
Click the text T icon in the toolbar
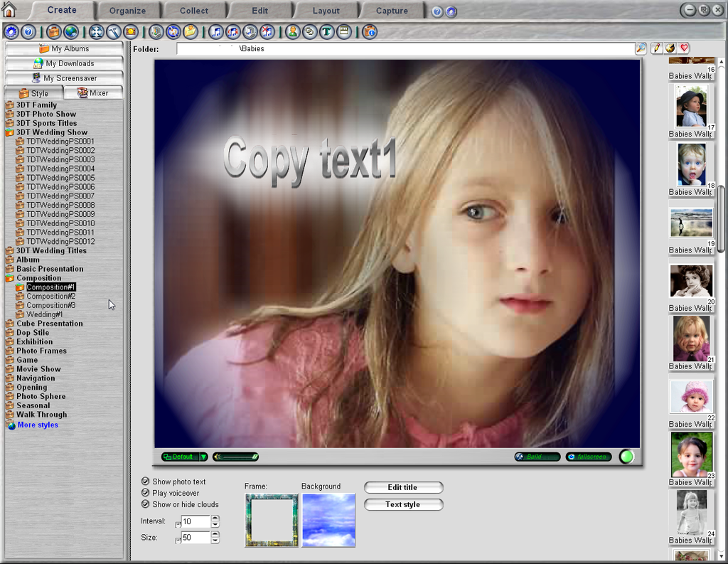click(x=327, y=32)
